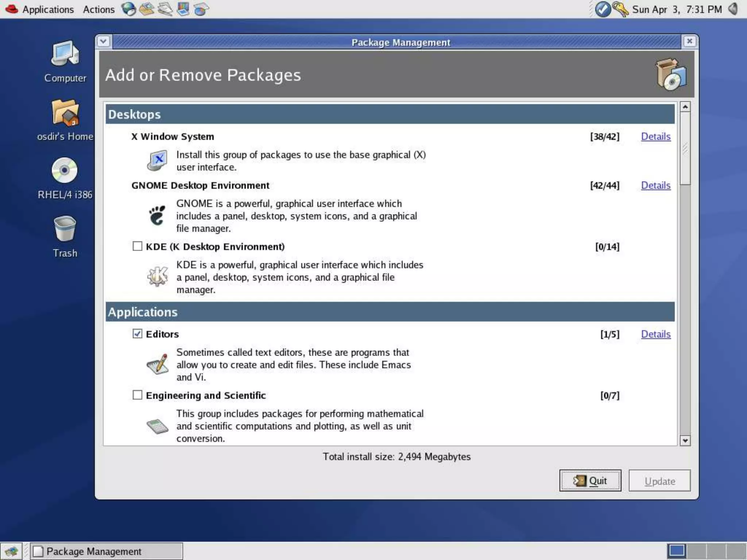Open the Applications menu

coord(47,9)
